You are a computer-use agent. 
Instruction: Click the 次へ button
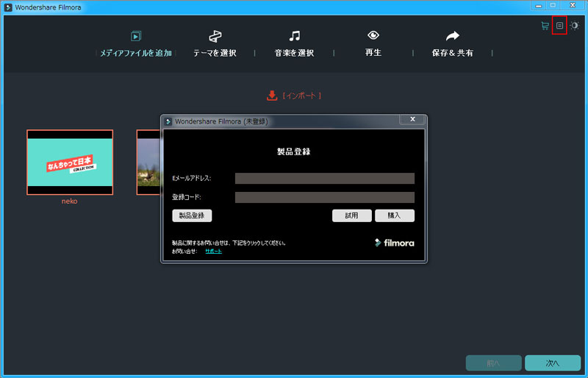553,363
